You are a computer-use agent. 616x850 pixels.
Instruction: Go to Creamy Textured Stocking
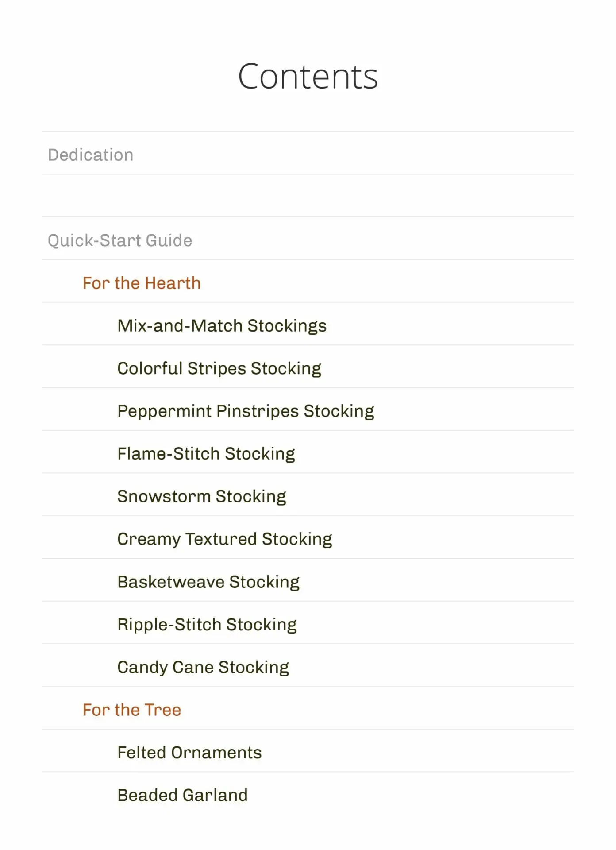(x=225, y=539)
